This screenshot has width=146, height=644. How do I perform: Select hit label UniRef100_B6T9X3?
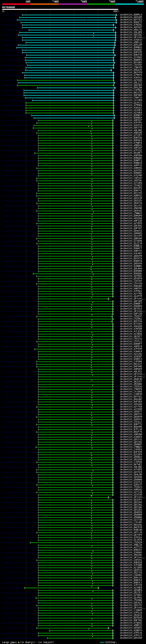(x=131, y=309)
